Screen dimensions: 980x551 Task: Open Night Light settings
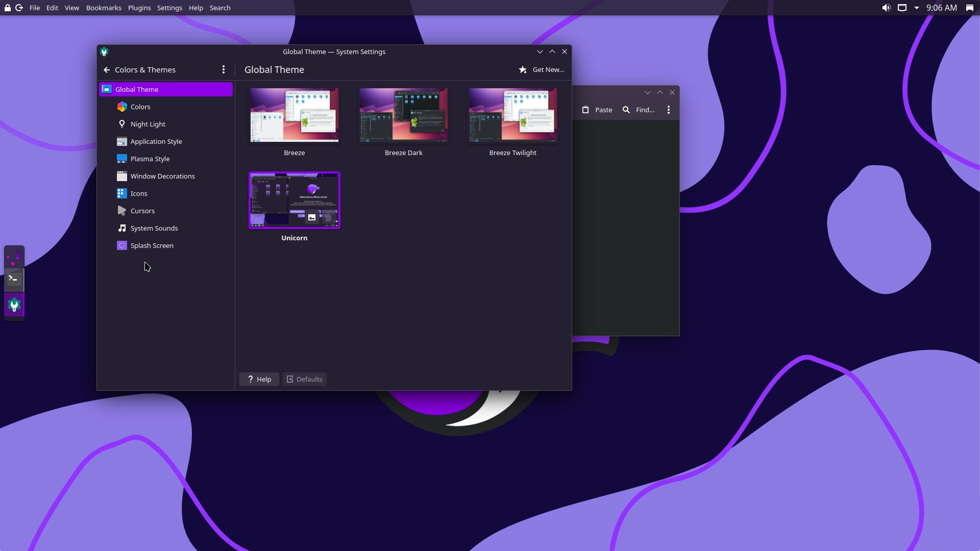click(166, 124)
